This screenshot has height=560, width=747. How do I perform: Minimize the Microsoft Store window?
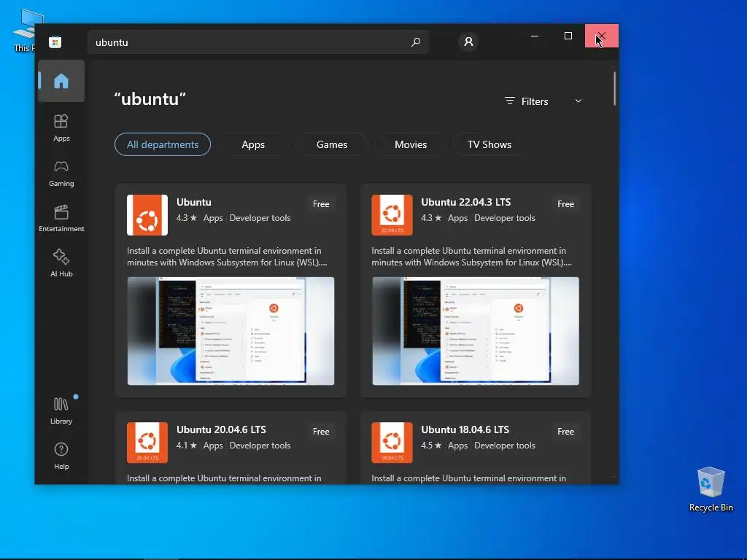(535, 36)
